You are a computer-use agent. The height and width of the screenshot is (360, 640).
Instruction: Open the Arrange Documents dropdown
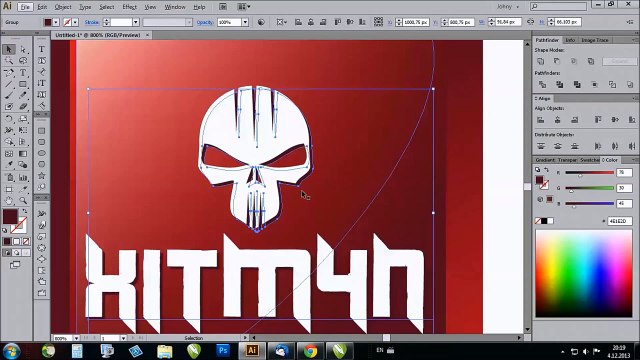coord(244,7)
